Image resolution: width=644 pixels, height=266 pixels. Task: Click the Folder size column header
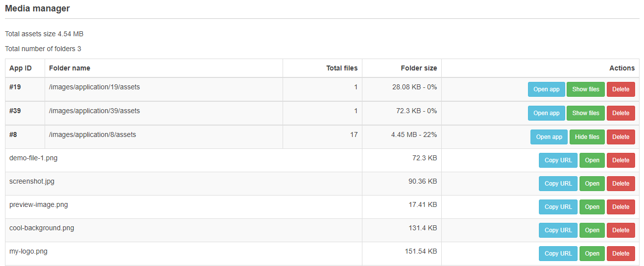point(419,68)
